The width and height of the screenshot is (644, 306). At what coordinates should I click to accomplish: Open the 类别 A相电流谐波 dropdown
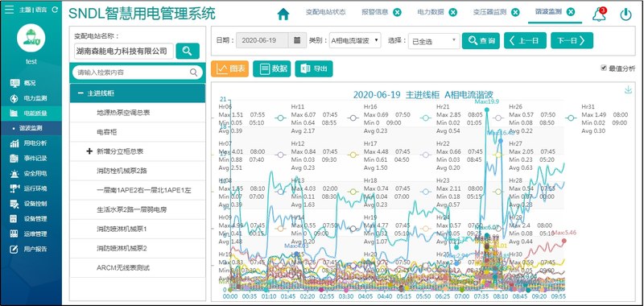click(x=355, y=40)
